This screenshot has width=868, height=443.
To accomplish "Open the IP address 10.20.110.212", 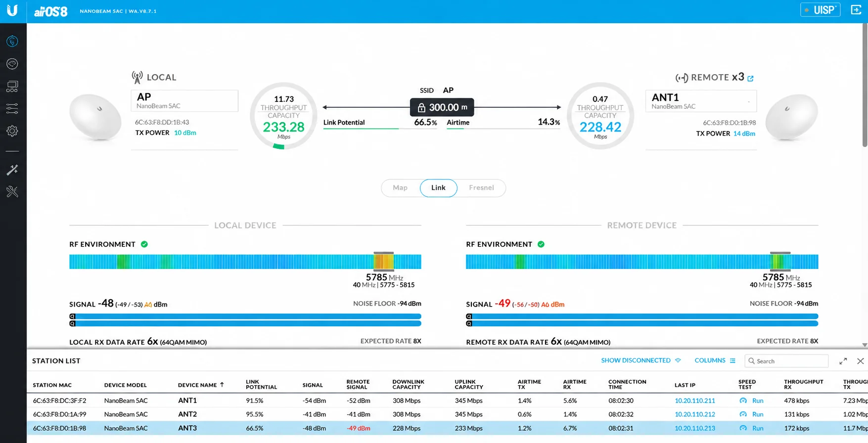I will 695,414.
